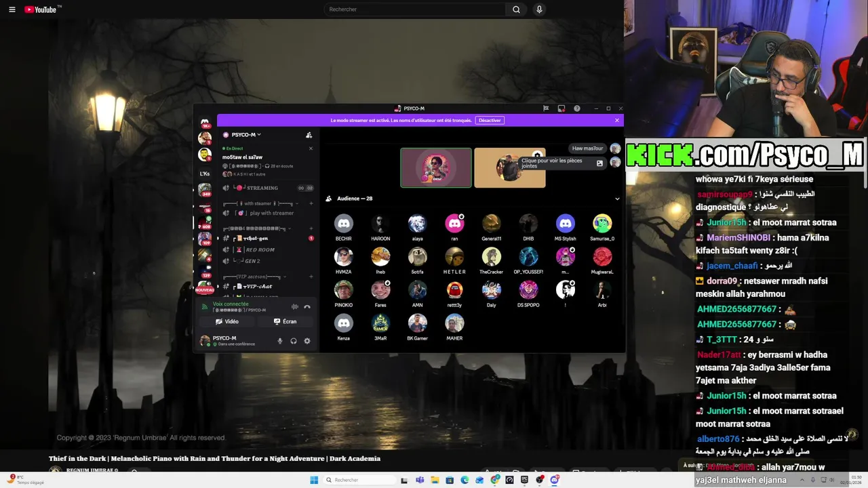Image resolution: width=868 pixels, height=488 pixels.
Task: Click Désactiver to disable streamer mode
Action: coord(490,121)
